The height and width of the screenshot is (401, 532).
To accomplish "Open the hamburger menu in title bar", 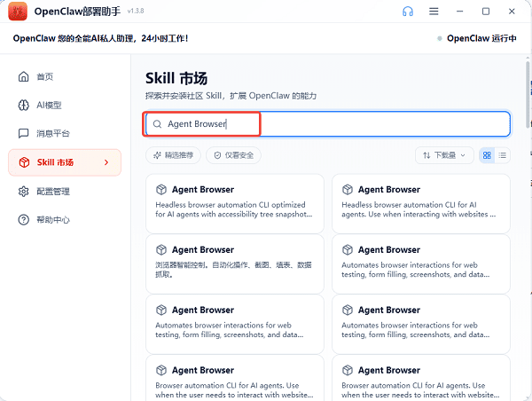I will (x=434, y=12).
